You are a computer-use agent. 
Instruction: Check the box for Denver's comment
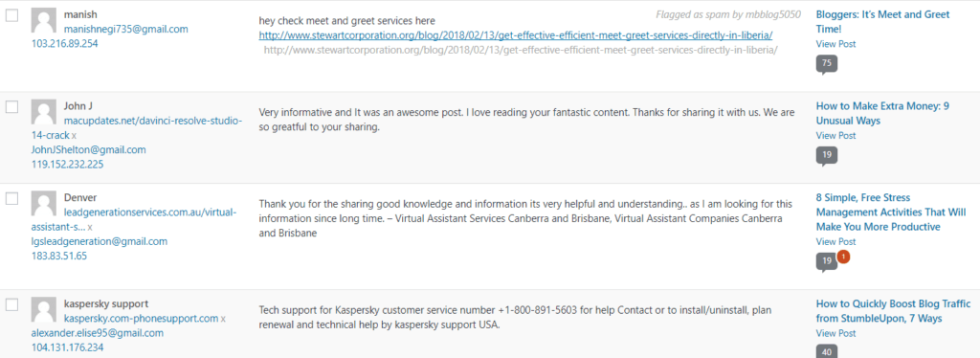[x=11, y=199]
